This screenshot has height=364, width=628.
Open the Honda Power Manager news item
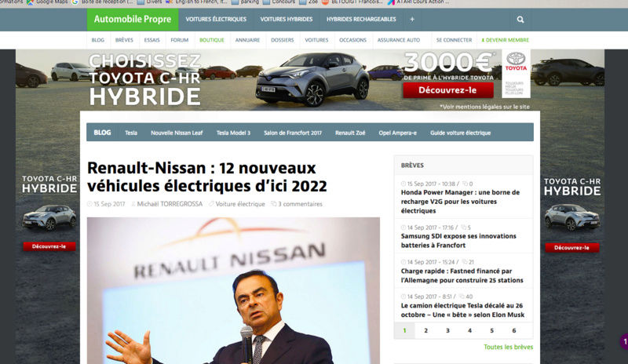[x=460, y=202]
